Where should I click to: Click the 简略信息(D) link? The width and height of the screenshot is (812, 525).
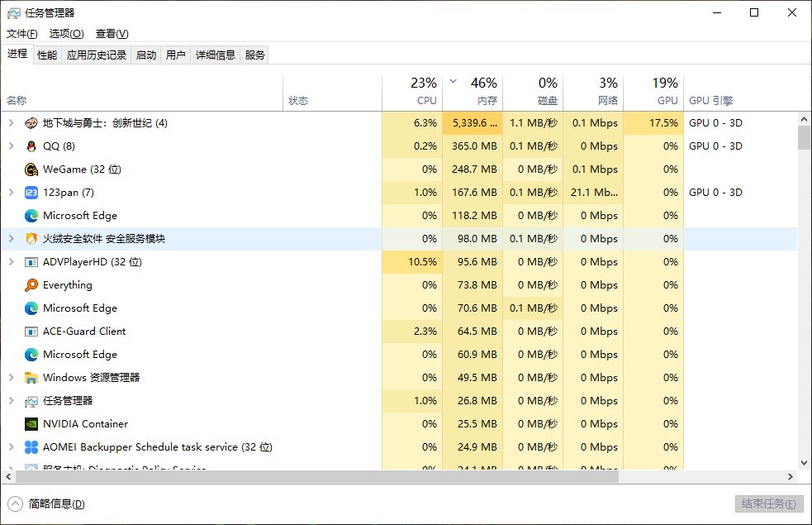pyautogui.click(x=56, y=504)
